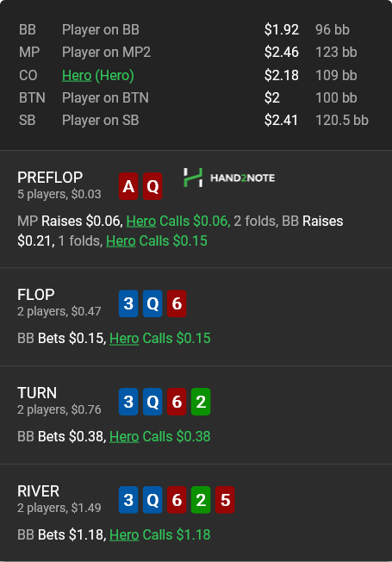
Task: Click the blue 3 card on the flop
Action: click(128, 303)
